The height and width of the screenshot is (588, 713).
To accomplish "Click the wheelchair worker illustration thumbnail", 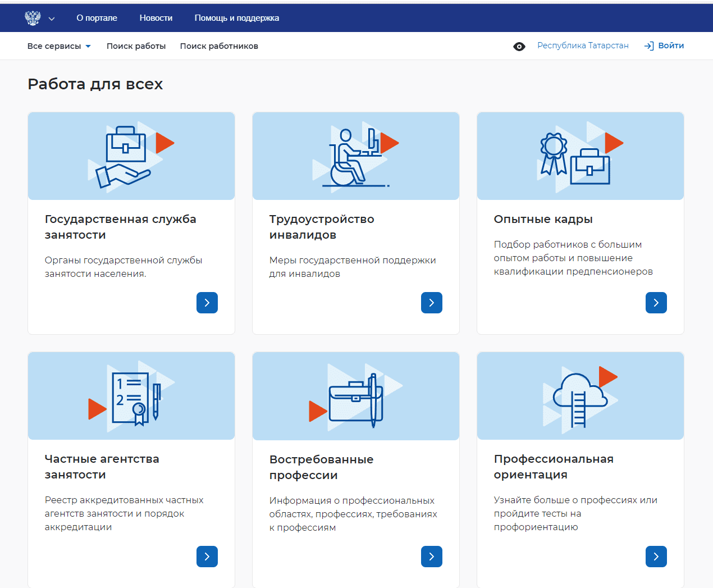I will click(356, 156).
